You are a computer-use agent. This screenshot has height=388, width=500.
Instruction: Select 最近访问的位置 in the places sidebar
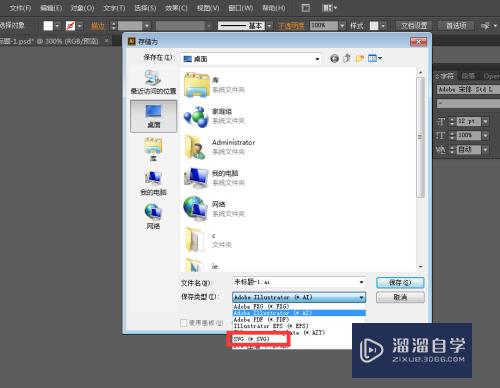click(153, 82)
